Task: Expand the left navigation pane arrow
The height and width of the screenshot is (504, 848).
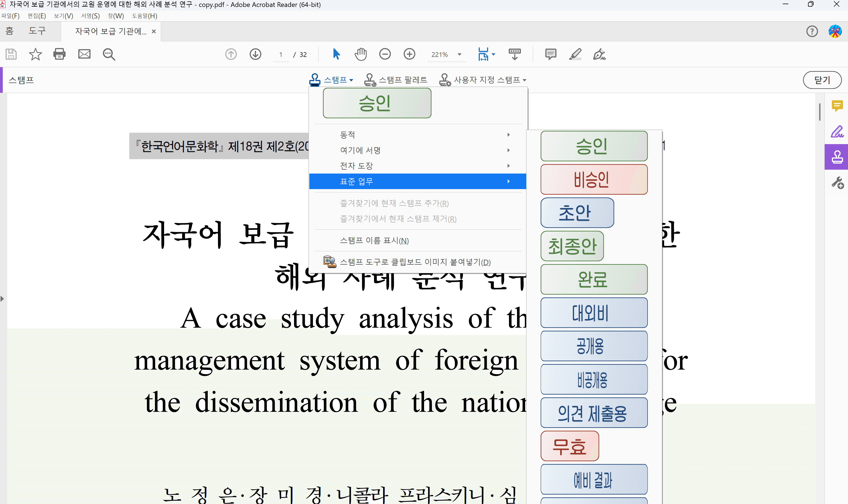Action: point(2,299)
